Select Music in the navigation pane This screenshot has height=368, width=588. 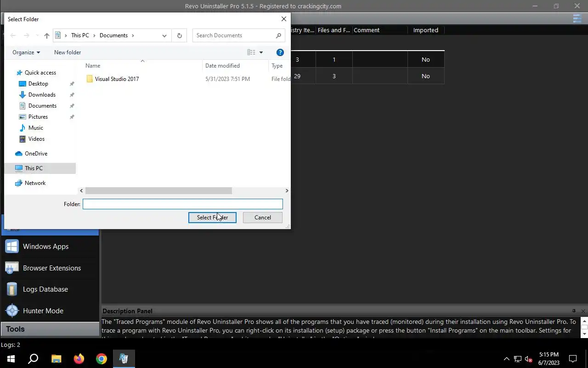(36, 128)
